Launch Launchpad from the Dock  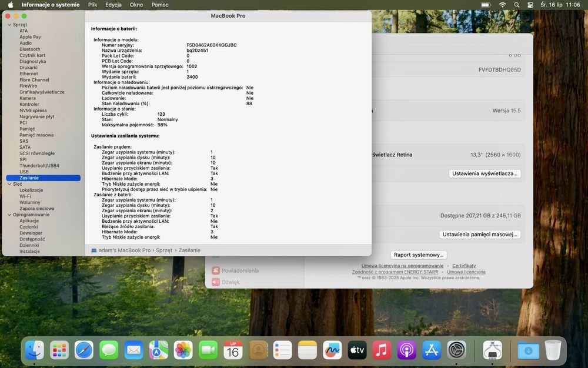(59, 350)
